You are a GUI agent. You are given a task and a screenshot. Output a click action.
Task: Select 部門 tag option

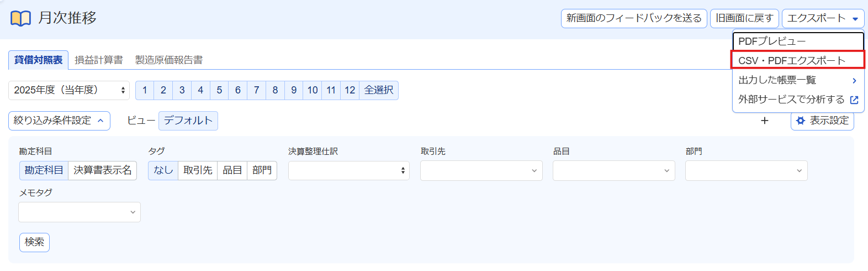(x=262, y=170)
